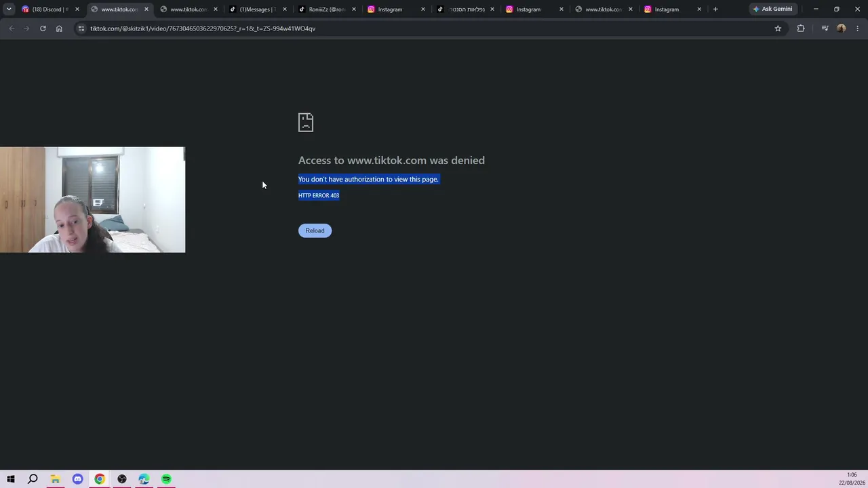Open OBS Studio from the taskbar
Image resolution: width=868 pixels, height=488 pixels.
(122, 479)
